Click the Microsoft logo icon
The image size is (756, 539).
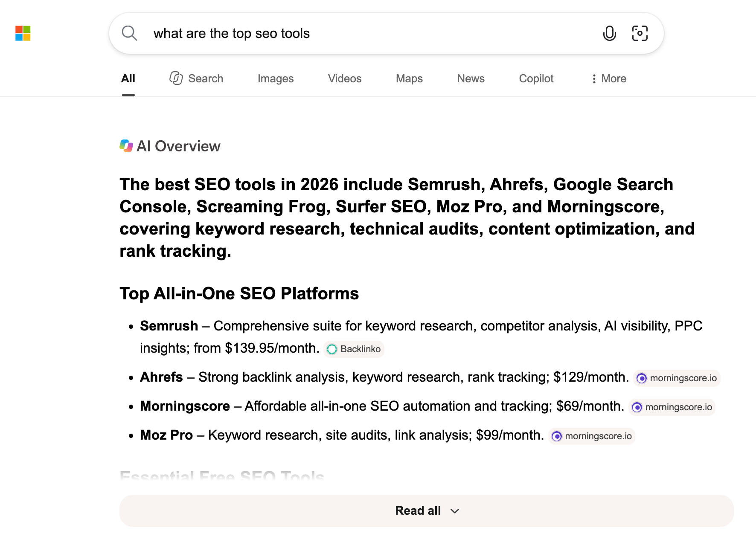tap(23, 33)
